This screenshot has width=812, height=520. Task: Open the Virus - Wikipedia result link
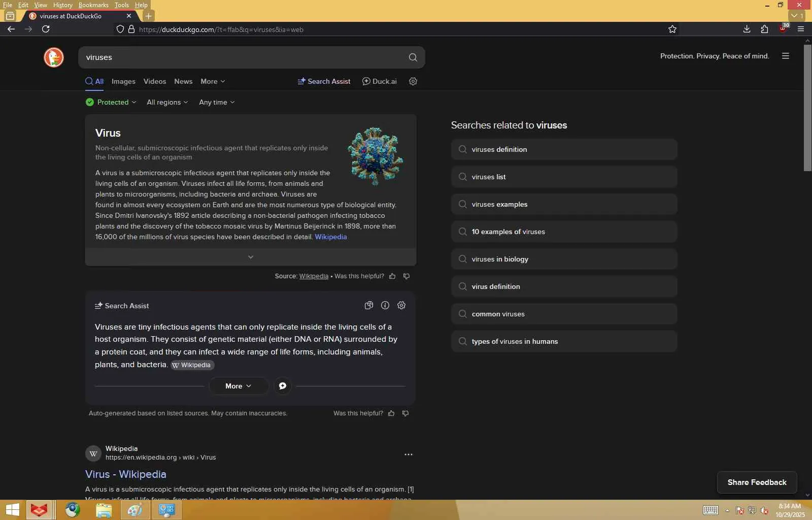point(126,474)
